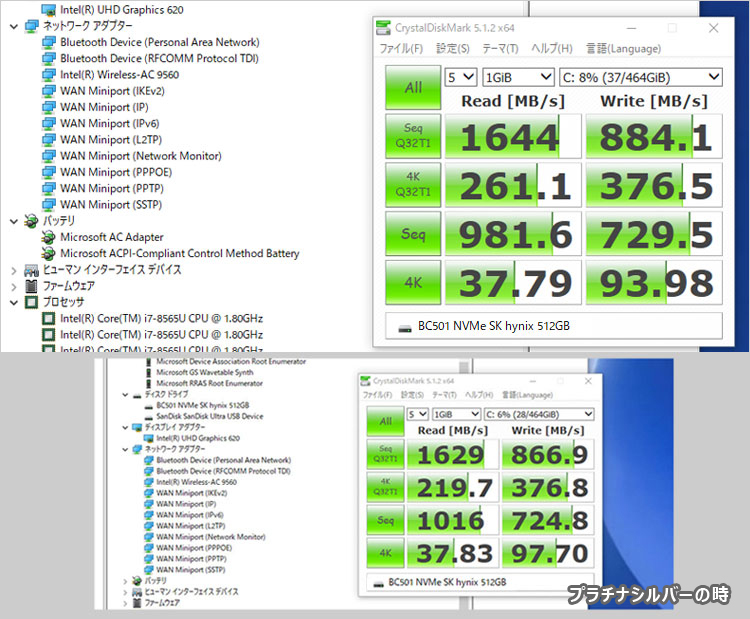Click the Intel(R) Wireless-AC 9560 icon in the larger tree
This screenshot has width=750, height=619.
point(48,75)
